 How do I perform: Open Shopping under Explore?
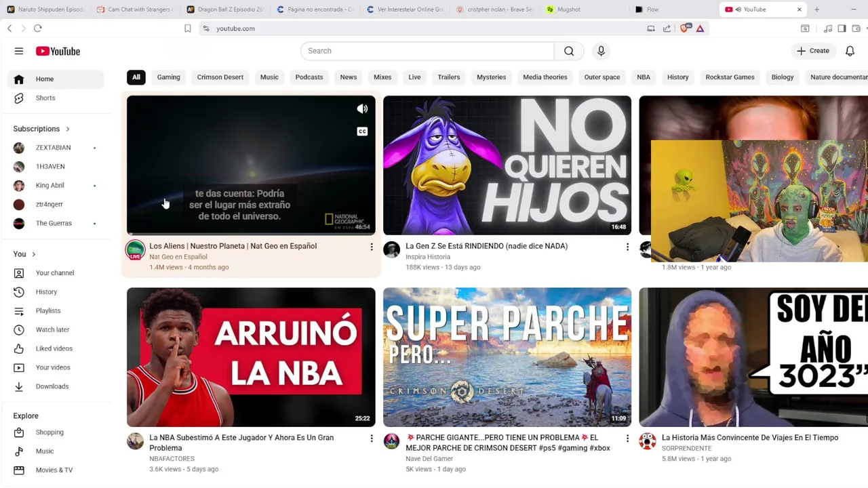point(56,432)
